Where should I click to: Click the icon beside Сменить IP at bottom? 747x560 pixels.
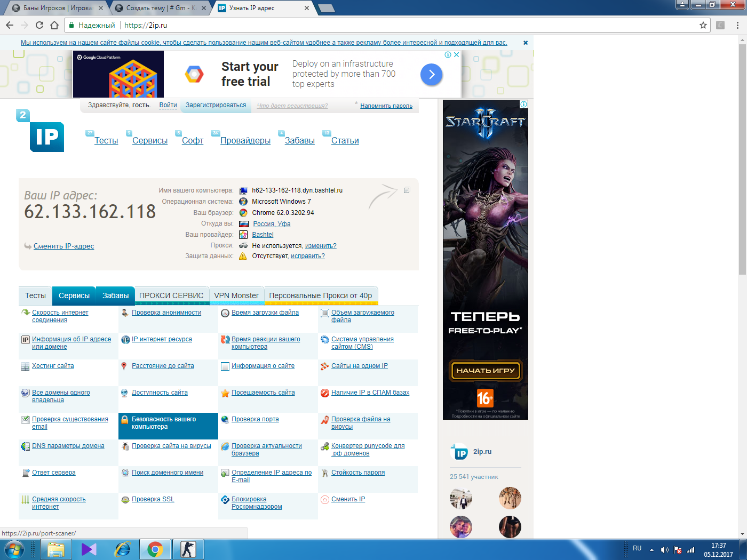pos(325,500)
